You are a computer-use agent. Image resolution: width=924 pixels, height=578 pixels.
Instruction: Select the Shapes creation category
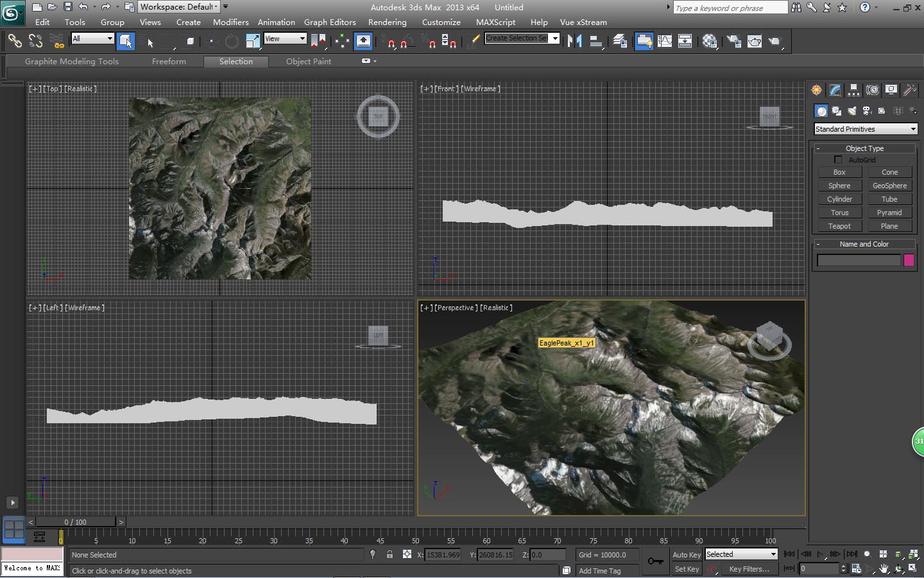[837, 111]
